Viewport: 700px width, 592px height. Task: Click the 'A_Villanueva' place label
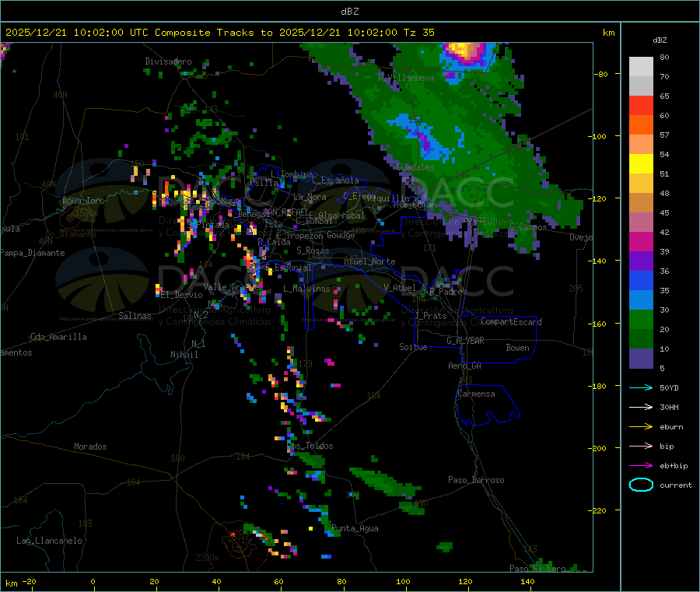click(x=406, y=78)
